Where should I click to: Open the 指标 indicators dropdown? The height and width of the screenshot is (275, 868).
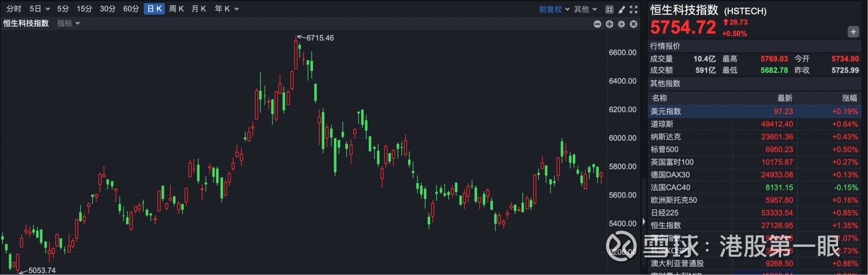[68, 23]
